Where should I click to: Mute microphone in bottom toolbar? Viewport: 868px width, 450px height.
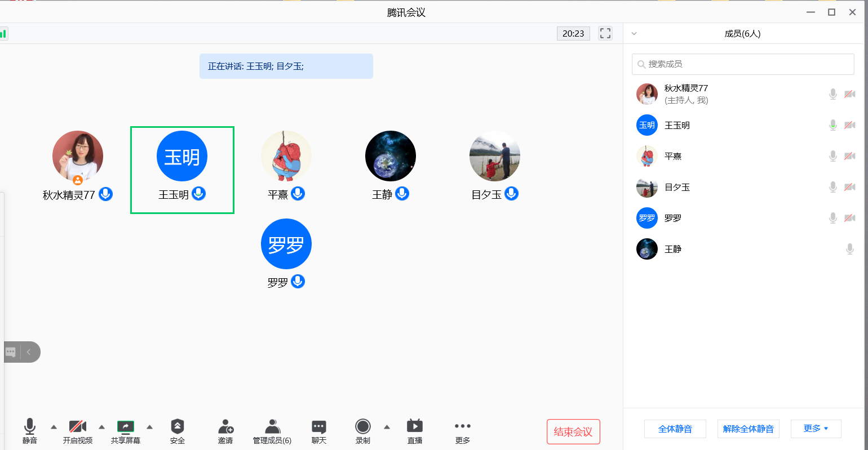(30, 431)
